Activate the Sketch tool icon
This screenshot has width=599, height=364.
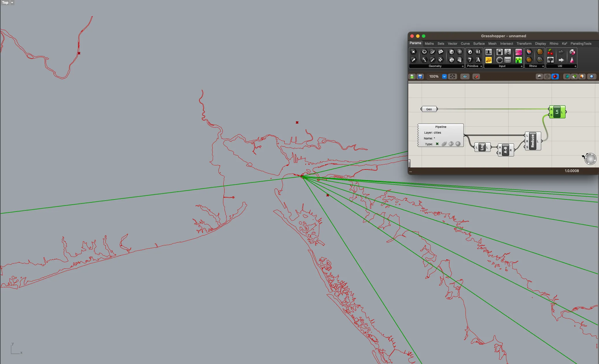pyautogui.click(x=476, y=76)
